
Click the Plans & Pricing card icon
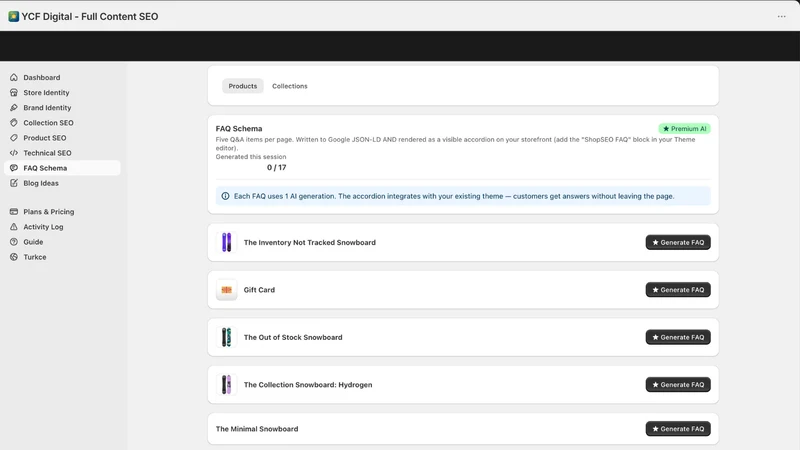coord(14,211)
